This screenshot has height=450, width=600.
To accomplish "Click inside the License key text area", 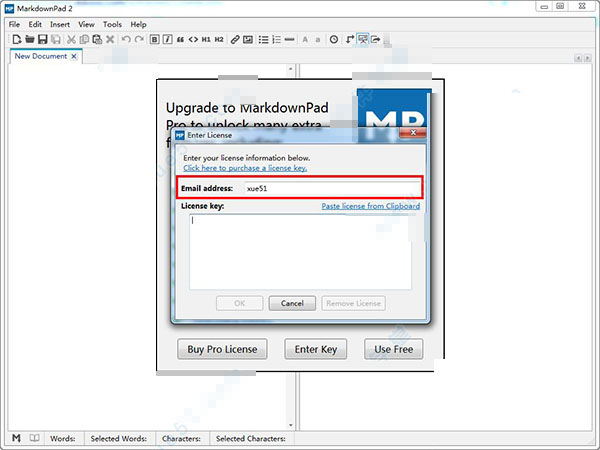I will 300,251.
